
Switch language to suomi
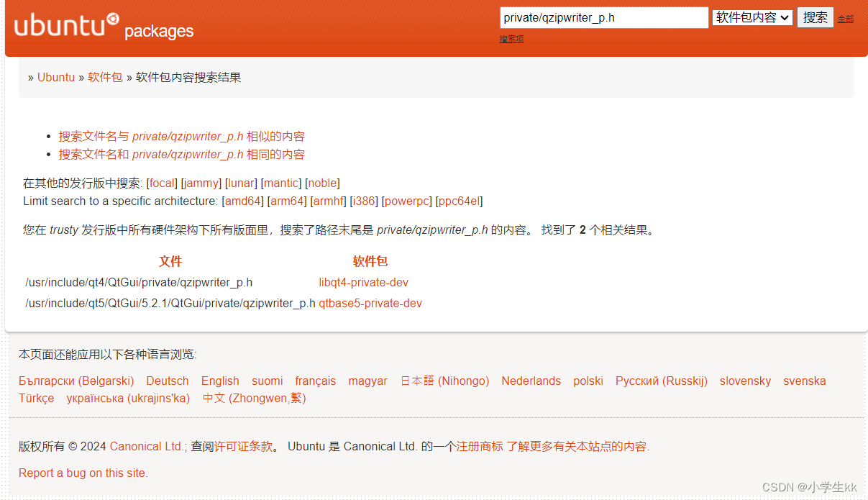coord(268,381)
